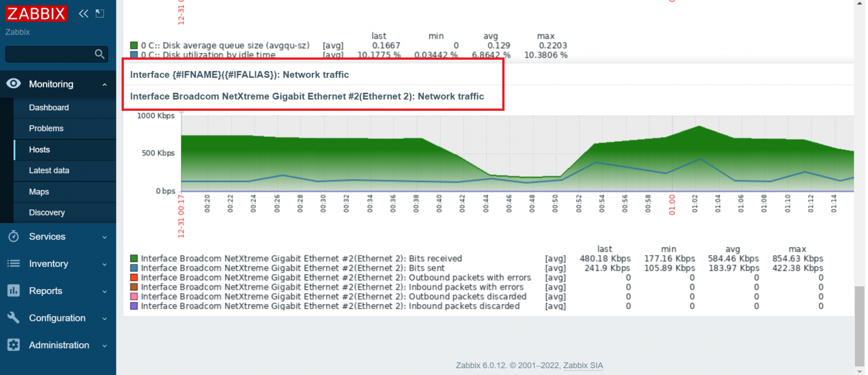The height and width of the screenshot is (375, 868).
Task: Expand the Administration menu chevron
Action: pos(105,345)
